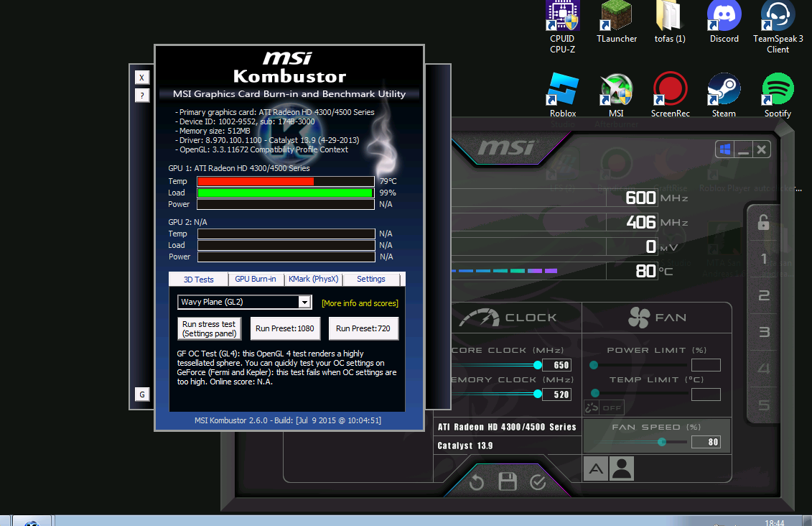Select Afterburner profile slot 3

point(764,332)
